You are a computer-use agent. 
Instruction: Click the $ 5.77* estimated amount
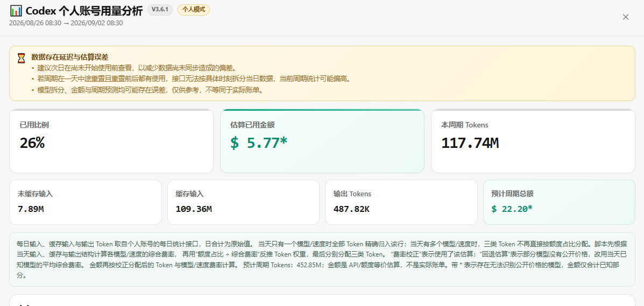(x=259, y=143)
